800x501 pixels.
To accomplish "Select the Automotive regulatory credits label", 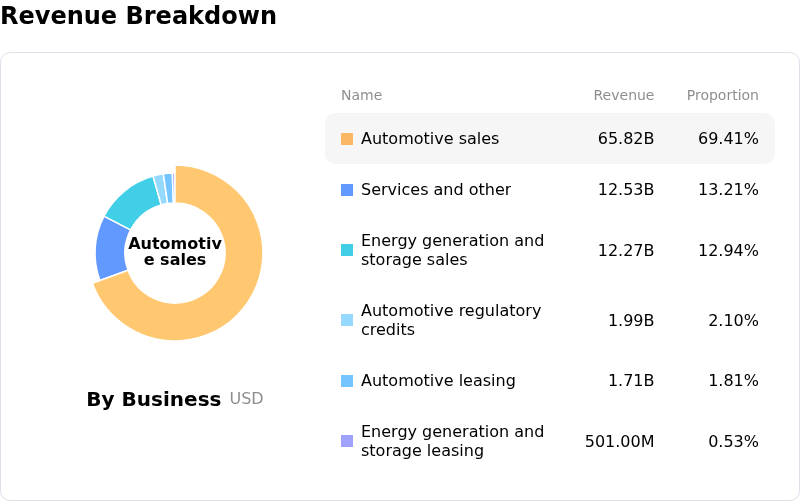I will coord(450,320).
